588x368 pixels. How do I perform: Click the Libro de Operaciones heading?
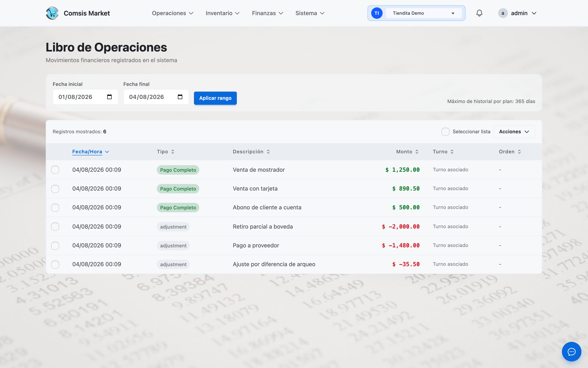coord(106,47)
